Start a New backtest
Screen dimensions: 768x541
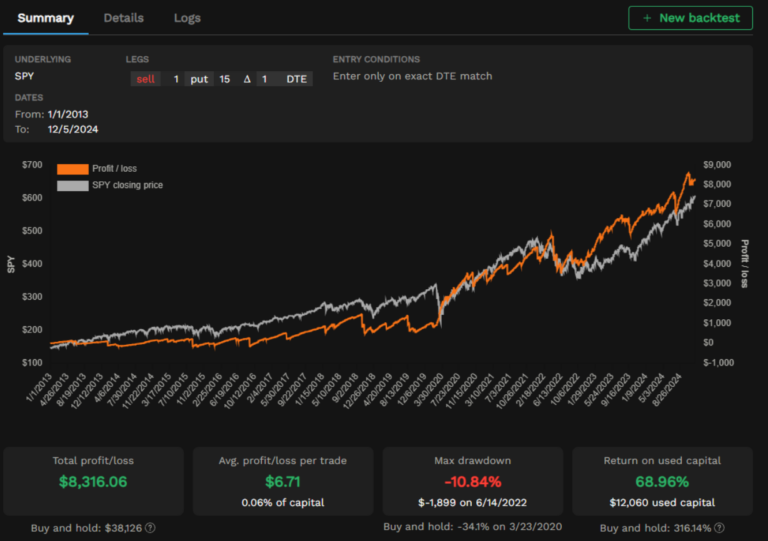click(690, 18)
